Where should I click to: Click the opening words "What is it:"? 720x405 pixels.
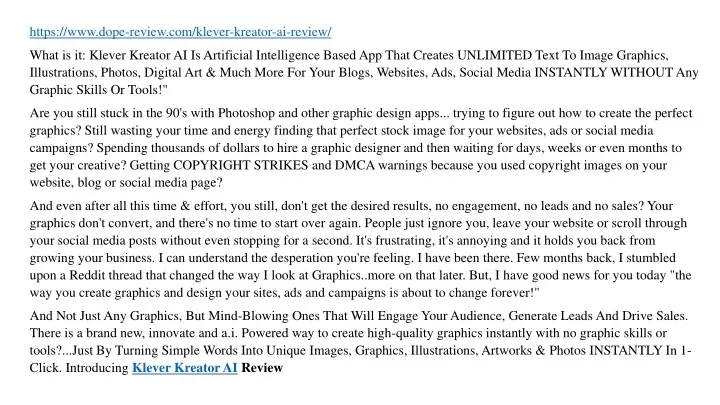point(58,55)
